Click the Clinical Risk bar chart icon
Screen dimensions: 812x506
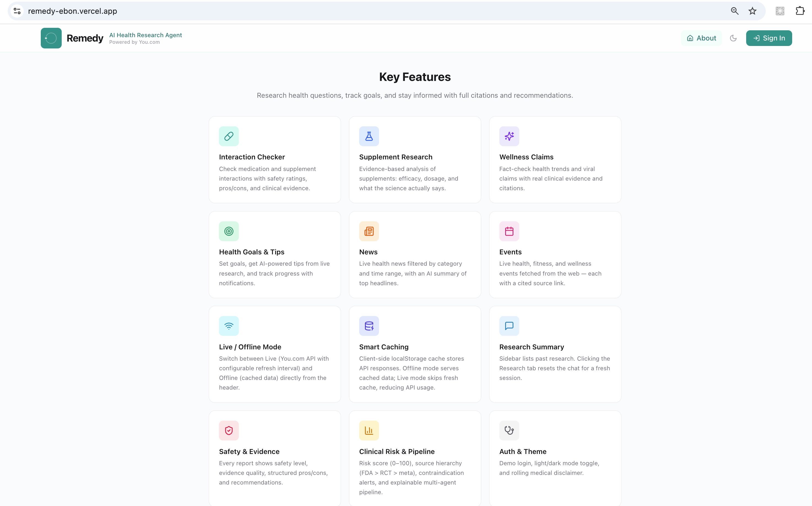click(x=369, y=430)
